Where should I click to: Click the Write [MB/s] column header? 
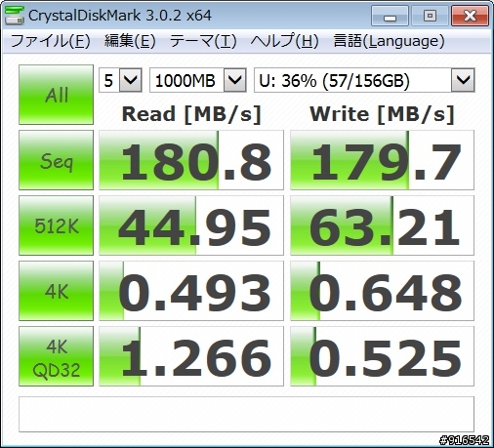382,114
